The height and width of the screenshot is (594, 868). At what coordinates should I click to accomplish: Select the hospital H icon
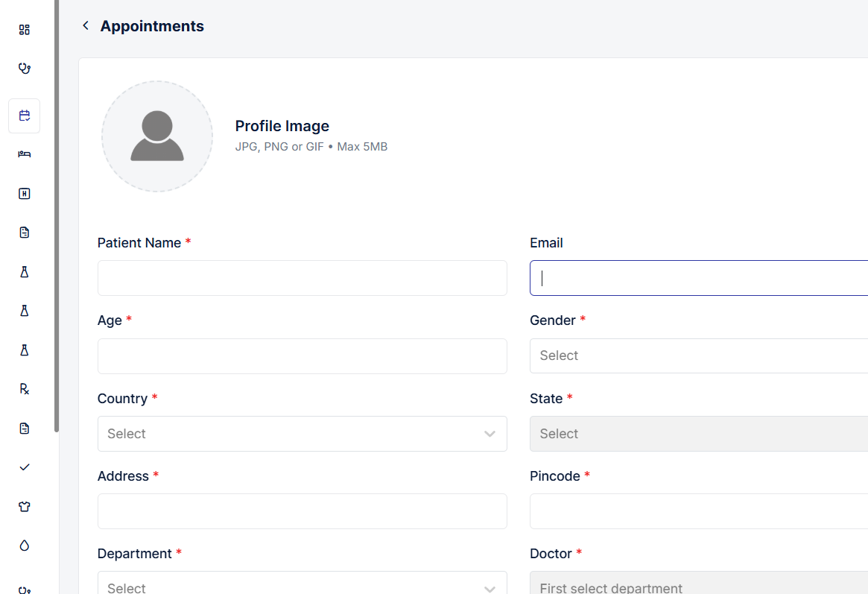(24, 193)
